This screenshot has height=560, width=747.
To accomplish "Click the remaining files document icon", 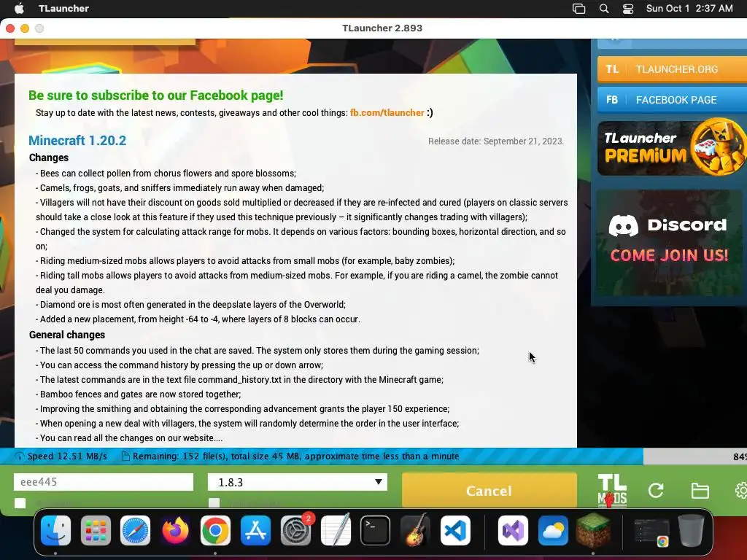I will (x=125, y=456).
